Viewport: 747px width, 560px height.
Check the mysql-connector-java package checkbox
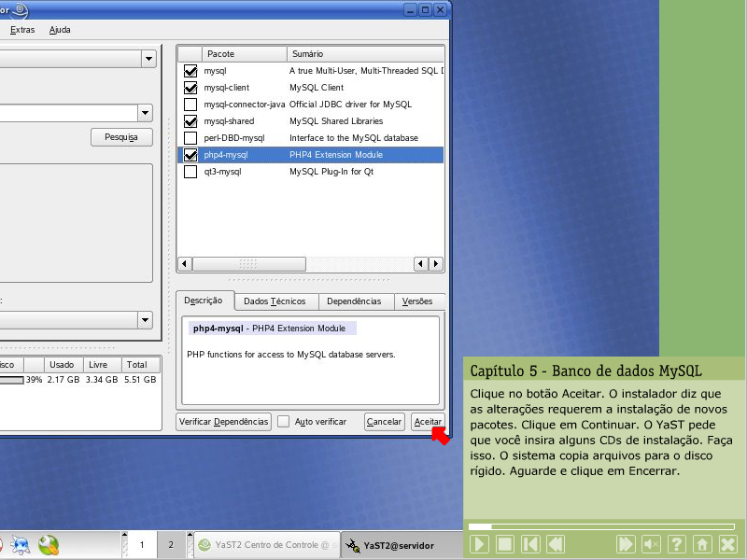coord(190,105)
